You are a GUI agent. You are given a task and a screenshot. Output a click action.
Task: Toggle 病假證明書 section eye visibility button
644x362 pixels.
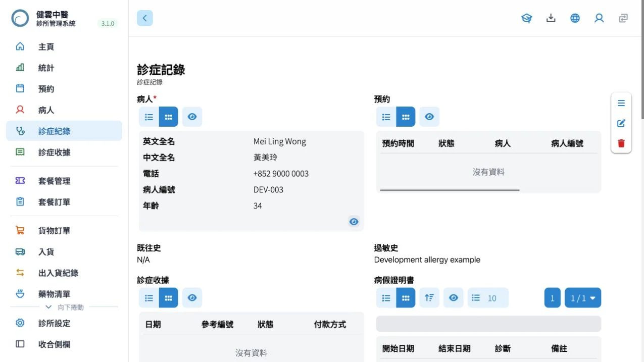tap(454, 298)
